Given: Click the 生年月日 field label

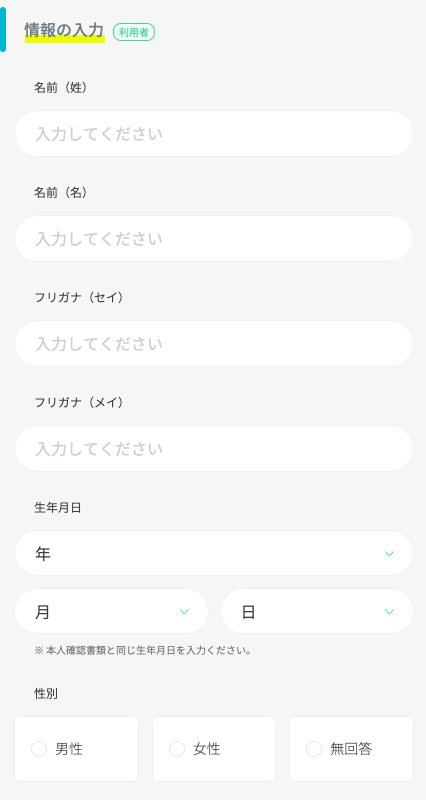Looking at the screenshot, I should [58, 508].
